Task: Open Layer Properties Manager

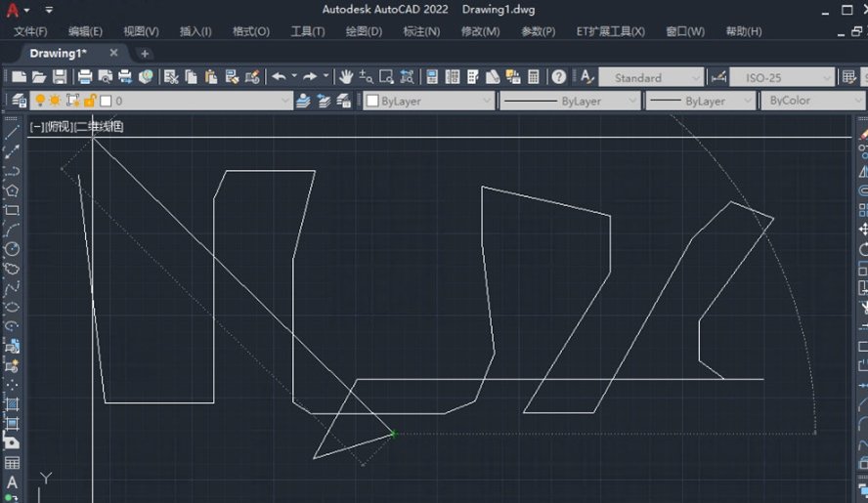Action: 20,101
